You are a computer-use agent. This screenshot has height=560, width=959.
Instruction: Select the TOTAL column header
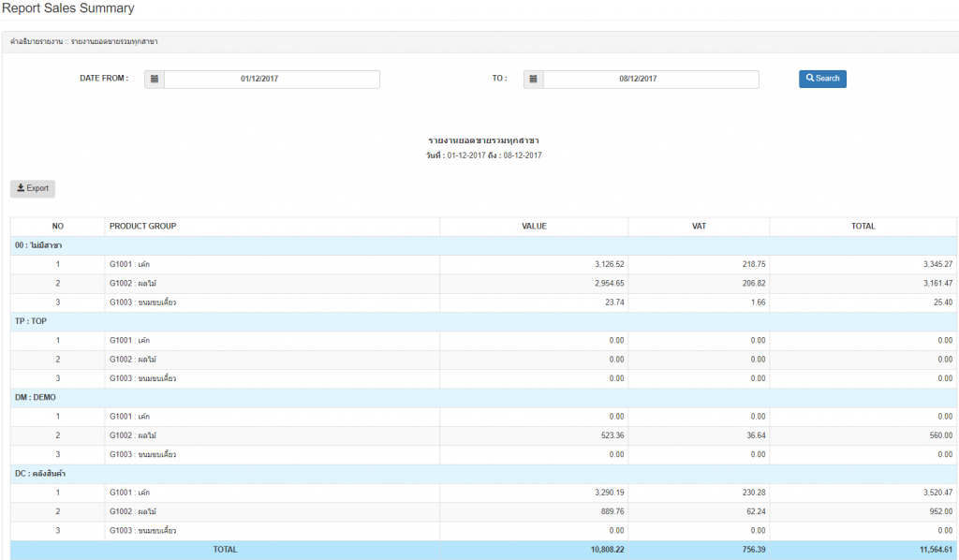[x=863, y=227]
